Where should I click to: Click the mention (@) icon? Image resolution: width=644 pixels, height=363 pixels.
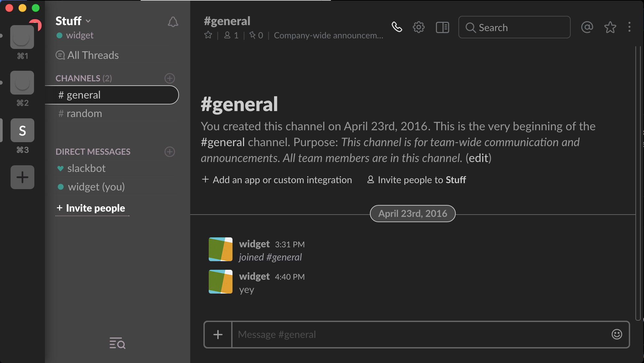point(587,27)
